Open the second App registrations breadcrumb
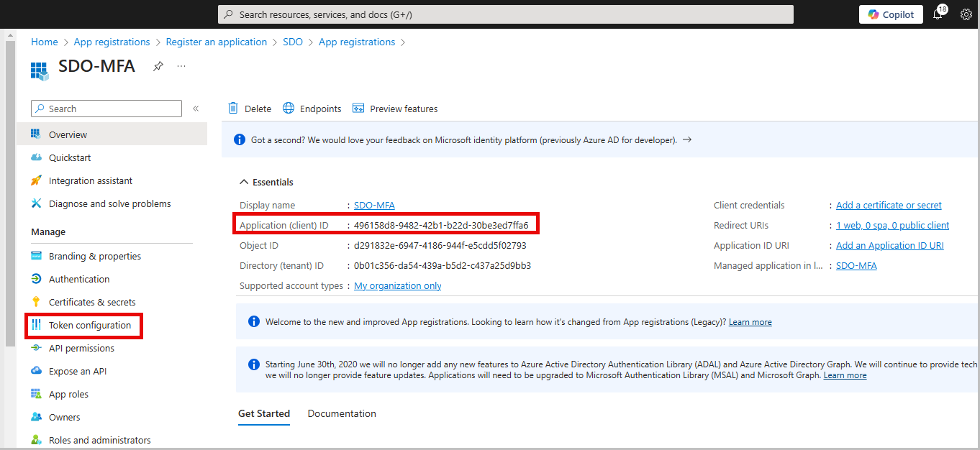 (357, 42)
